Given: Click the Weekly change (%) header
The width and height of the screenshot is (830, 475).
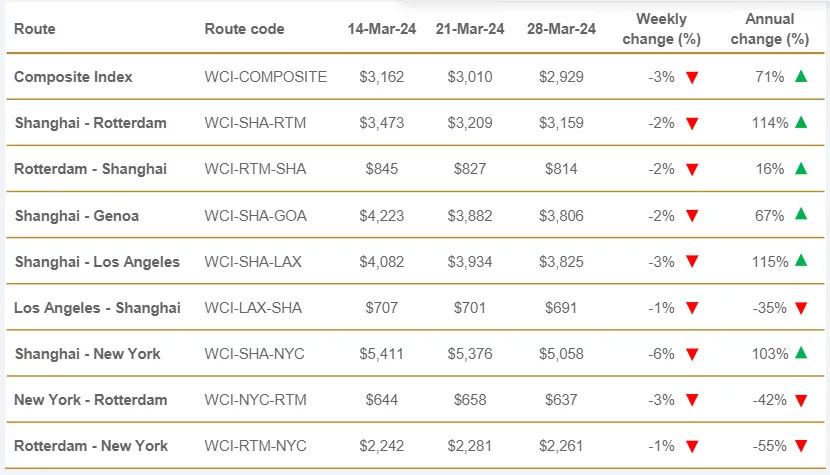Looking at the screenshot, I should [661, 29].
